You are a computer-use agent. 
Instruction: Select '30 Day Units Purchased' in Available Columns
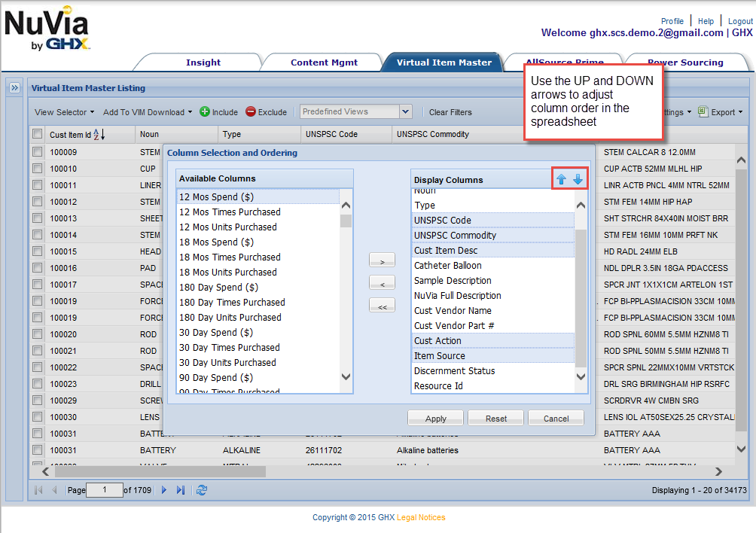[258, 362]
